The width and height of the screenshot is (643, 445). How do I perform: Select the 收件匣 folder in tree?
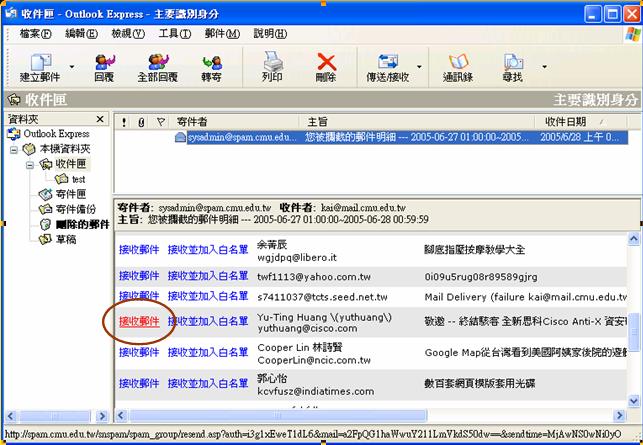(63, 164)
